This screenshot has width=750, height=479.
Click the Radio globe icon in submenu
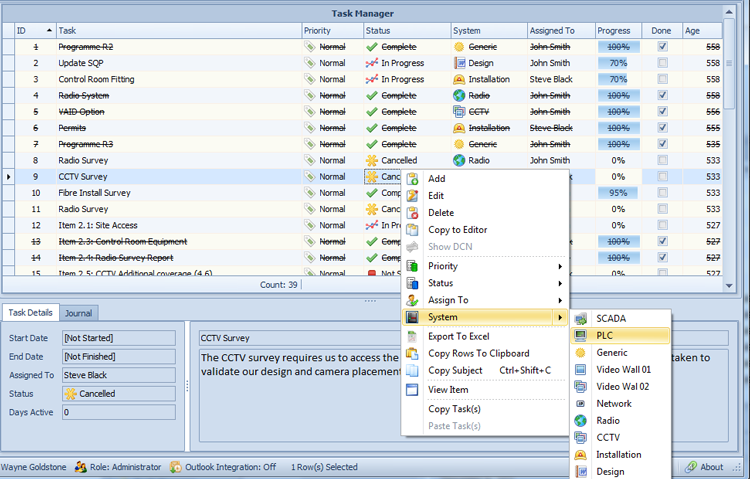pyautogui.click(x=581, y=421)
